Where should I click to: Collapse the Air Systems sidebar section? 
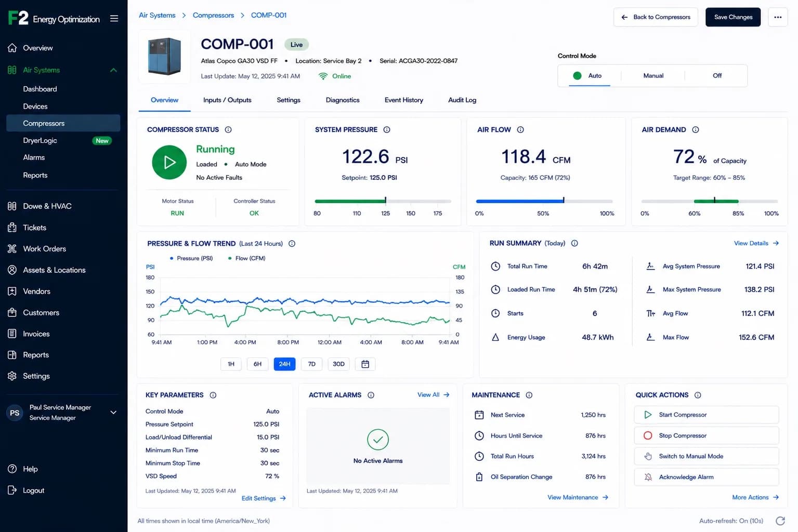point(113,70)
